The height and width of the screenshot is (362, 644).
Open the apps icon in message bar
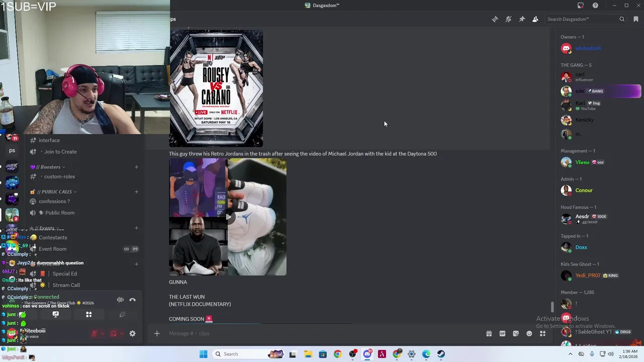[543, 333]
